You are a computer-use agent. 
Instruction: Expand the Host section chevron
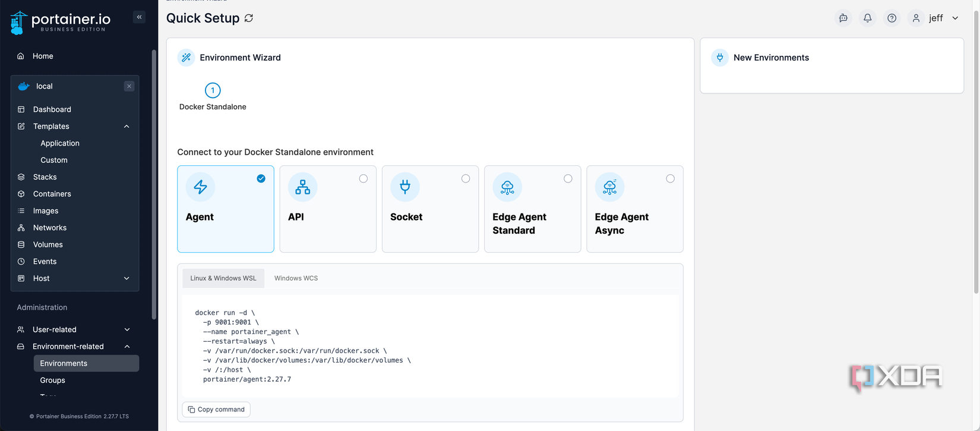coord(127,278)
